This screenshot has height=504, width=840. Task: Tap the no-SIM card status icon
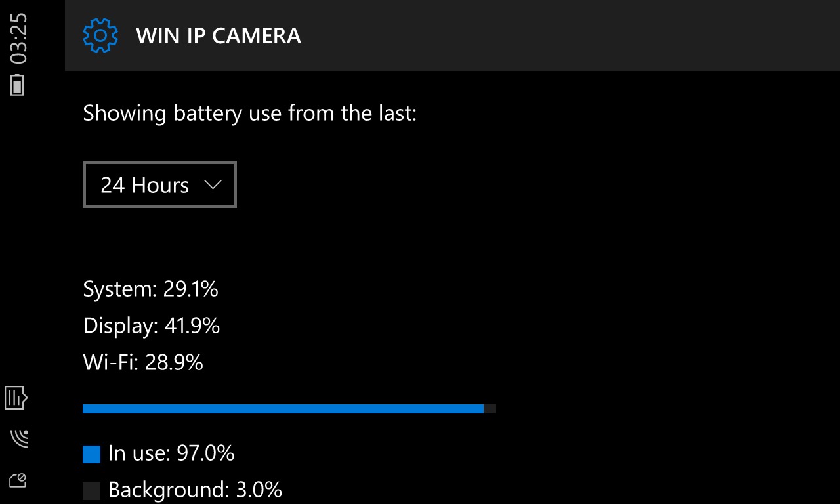click(x=18, y=480)
